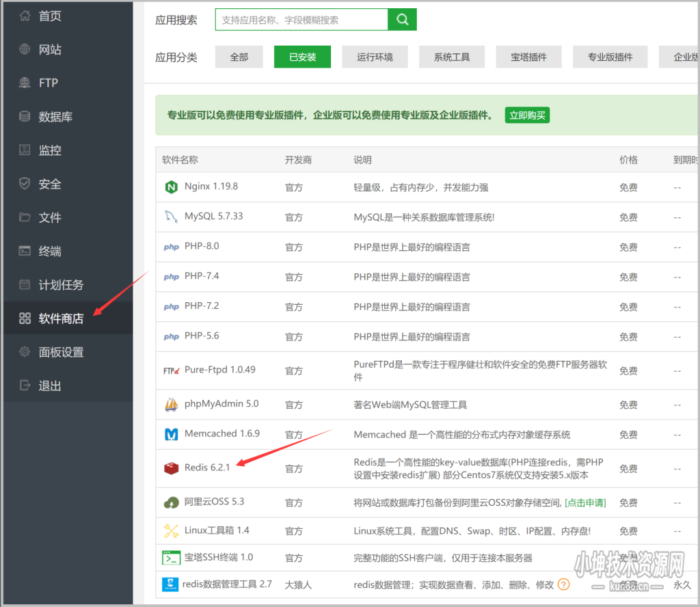Click the PHP-8.0 elephant icon
The height and width of the screenshot is (607, 700).
171,247
